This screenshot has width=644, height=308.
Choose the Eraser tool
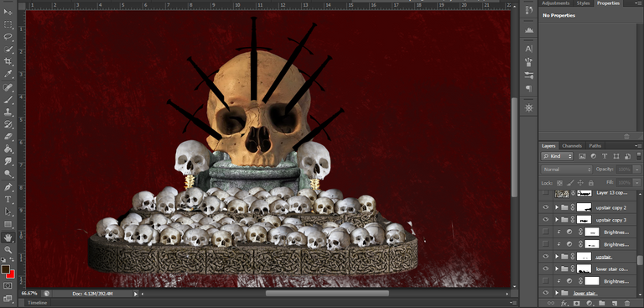pyautogui.click(x=8, y=137)
